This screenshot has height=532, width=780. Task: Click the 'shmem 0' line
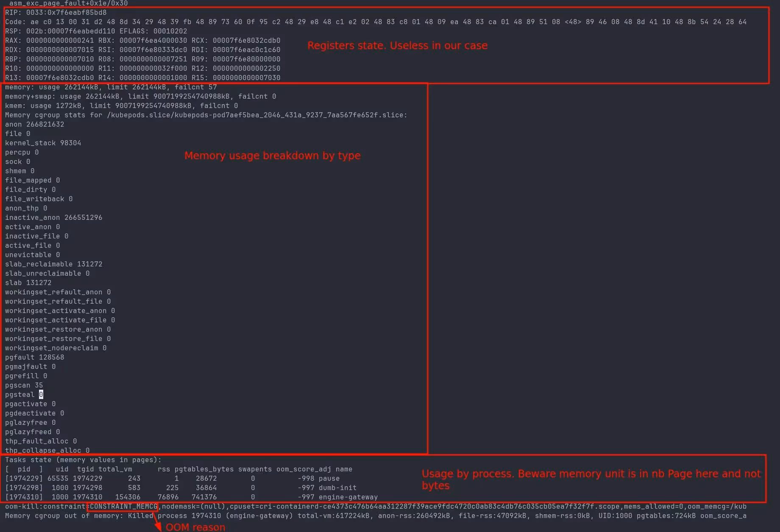[x=20, y=171]
